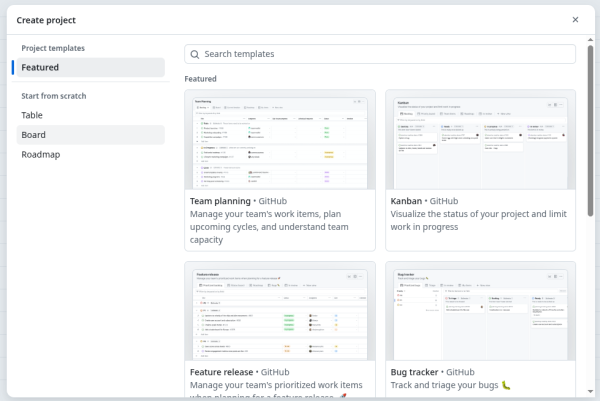Choose Roadmap under Start from scratch
Viewport: 600px width, 401px height.
(x=91, y=155)
